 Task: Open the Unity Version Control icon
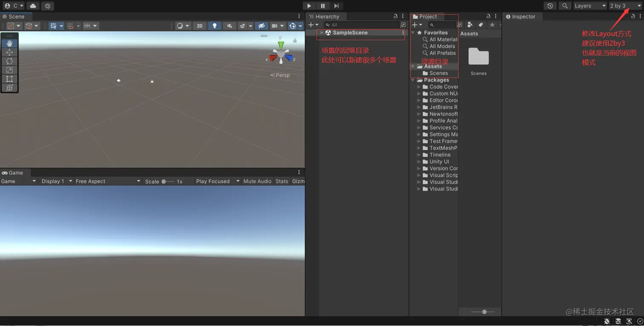48,6
